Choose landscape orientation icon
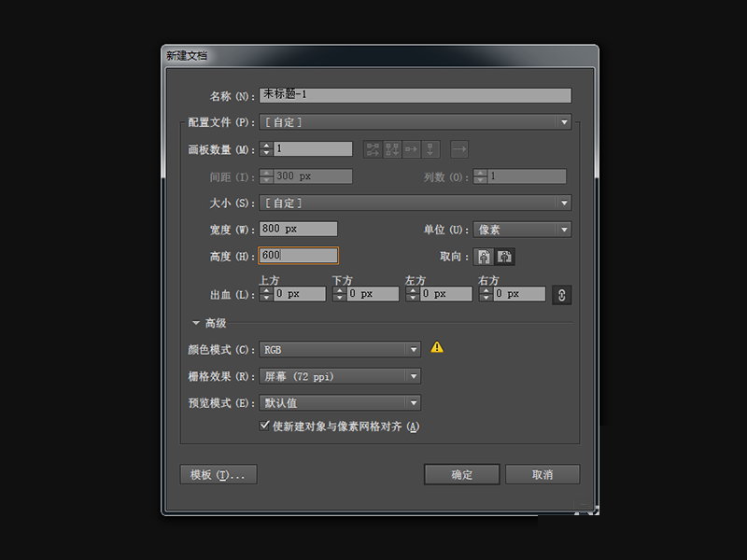This screenshot has height=560, width=747. tap(504, 257)
